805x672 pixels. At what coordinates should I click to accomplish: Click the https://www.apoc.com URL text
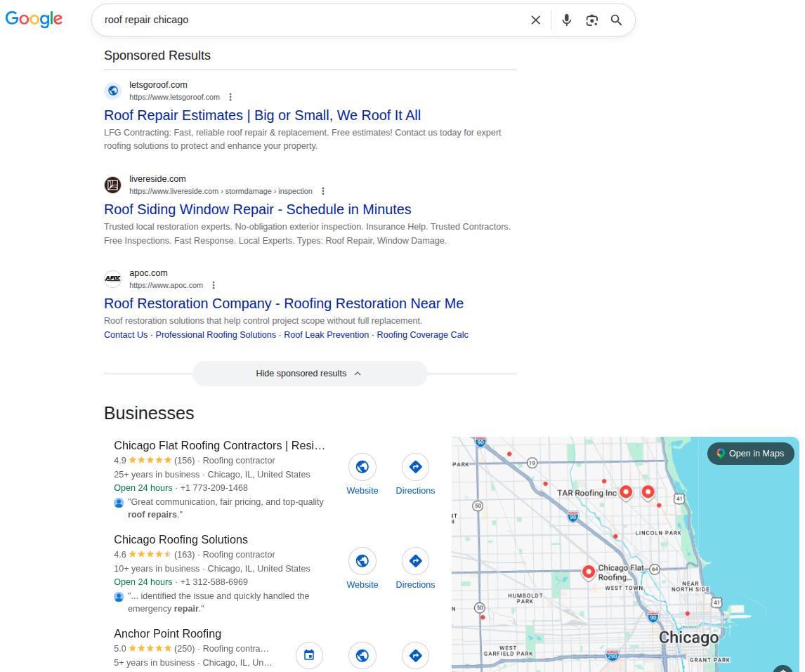point(166,285)
